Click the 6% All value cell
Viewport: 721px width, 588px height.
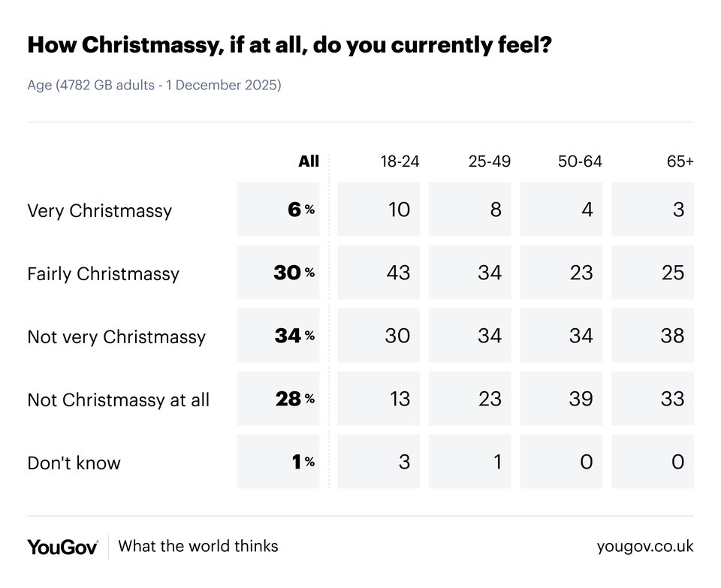tap(279, 210)
